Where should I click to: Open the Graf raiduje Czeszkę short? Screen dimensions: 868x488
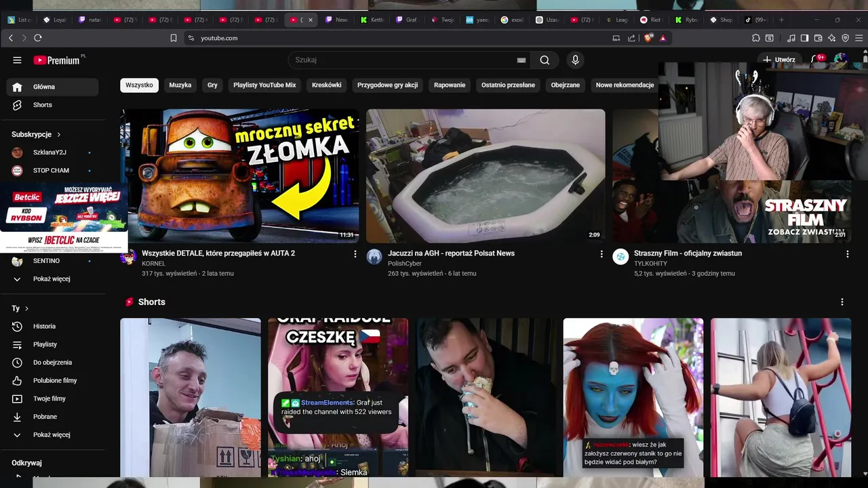[x=338, y=397]
